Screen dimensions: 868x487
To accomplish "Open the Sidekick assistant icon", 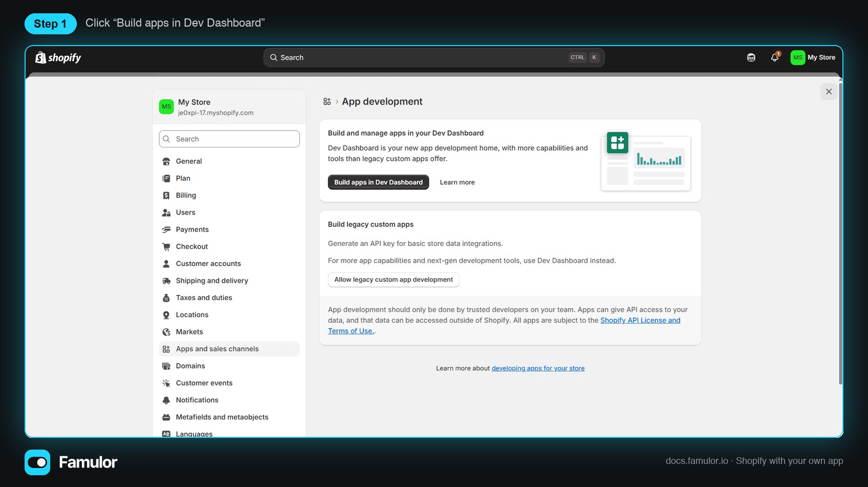I will tap(751, 57).
